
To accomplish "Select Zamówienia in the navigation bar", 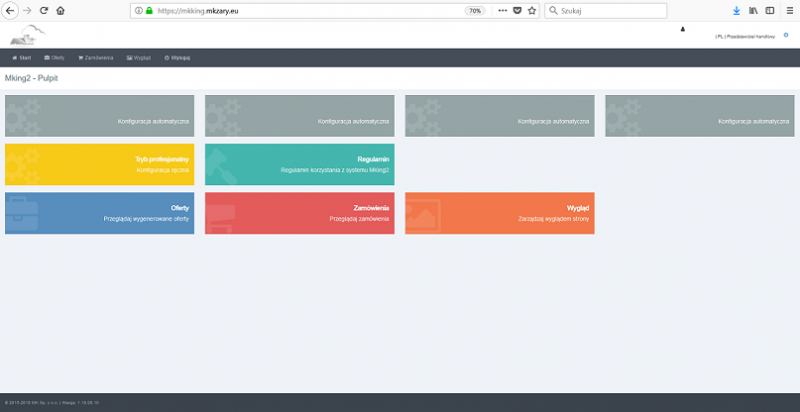I will [x=96, y=57].
